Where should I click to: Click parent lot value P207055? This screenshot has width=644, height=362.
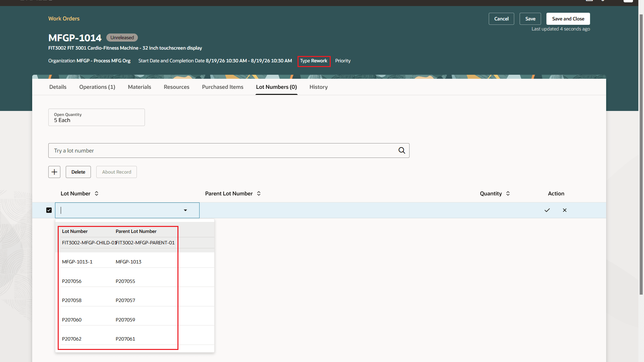click(125, 281)
